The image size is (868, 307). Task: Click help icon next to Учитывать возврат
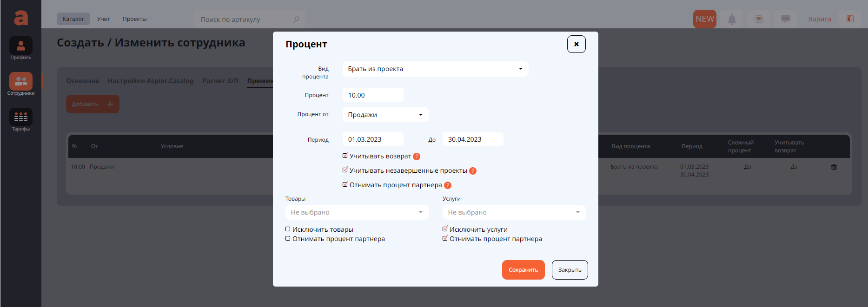(x=417, y=157)
